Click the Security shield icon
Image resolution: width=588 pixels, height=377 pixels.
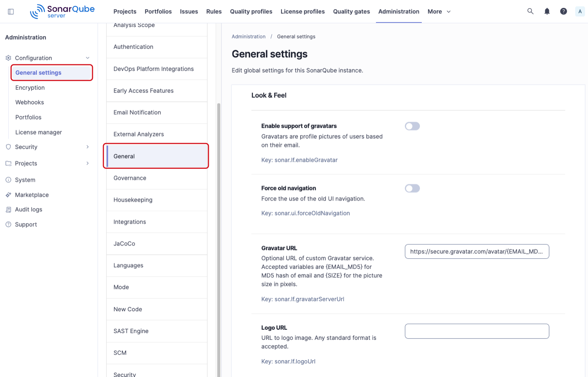pyautogui.click(x=8, y=147)
